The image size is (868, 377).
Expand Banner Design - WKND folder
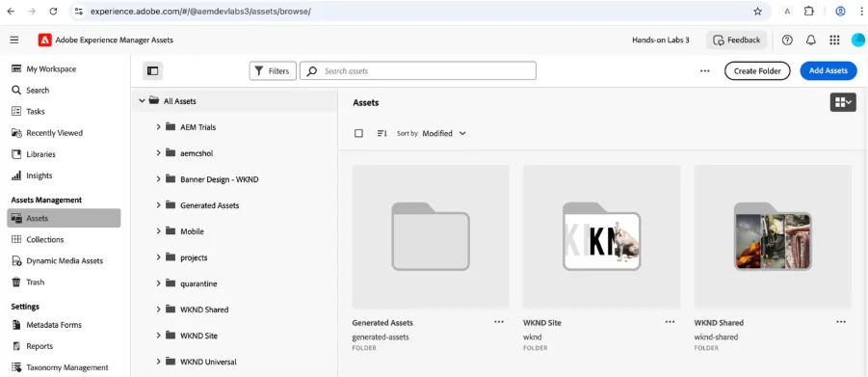[x=158, y=179]
